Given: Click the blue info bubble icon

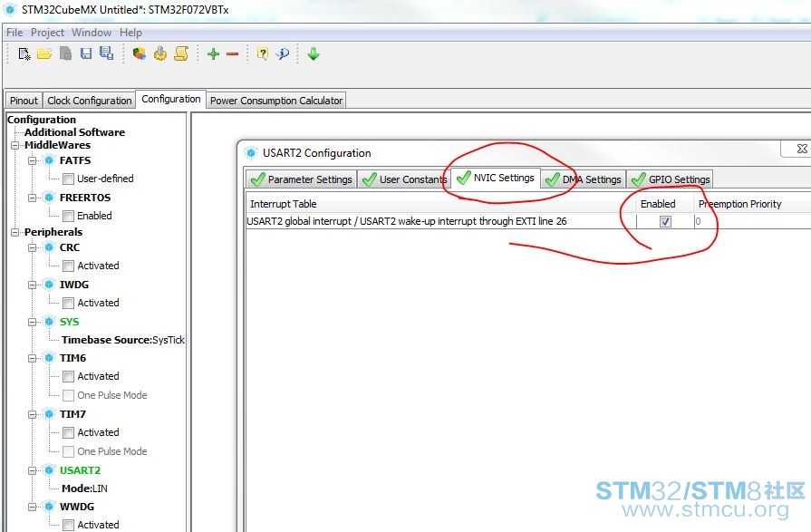Looking at the screenshot, I should click(283, 53).
